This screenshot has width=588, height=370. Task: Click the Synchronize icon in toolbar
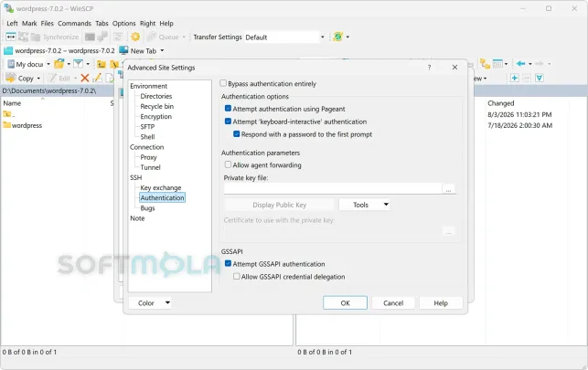[x=36, y=37]
